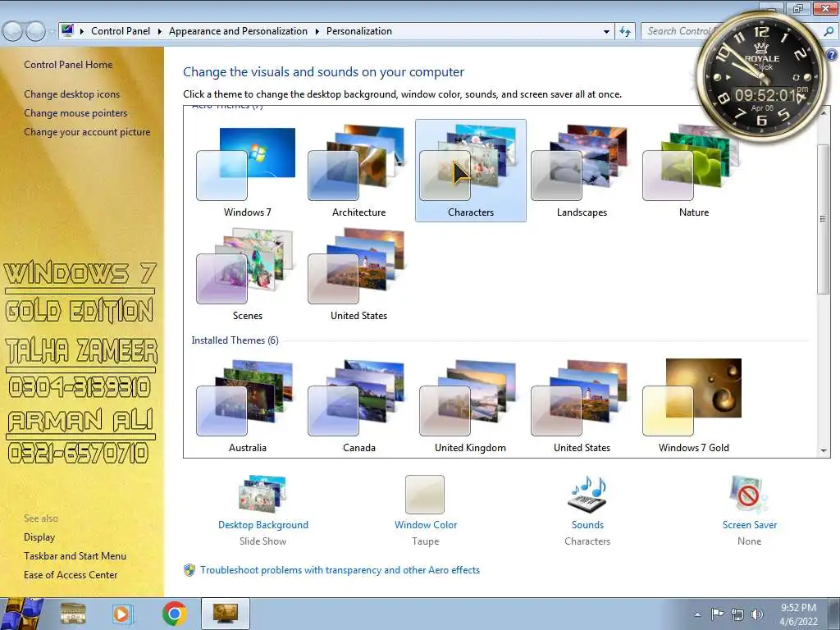The image size is (840, 630).
Task: Open the Window Color swatch icon
Action: tap(425, 495)
